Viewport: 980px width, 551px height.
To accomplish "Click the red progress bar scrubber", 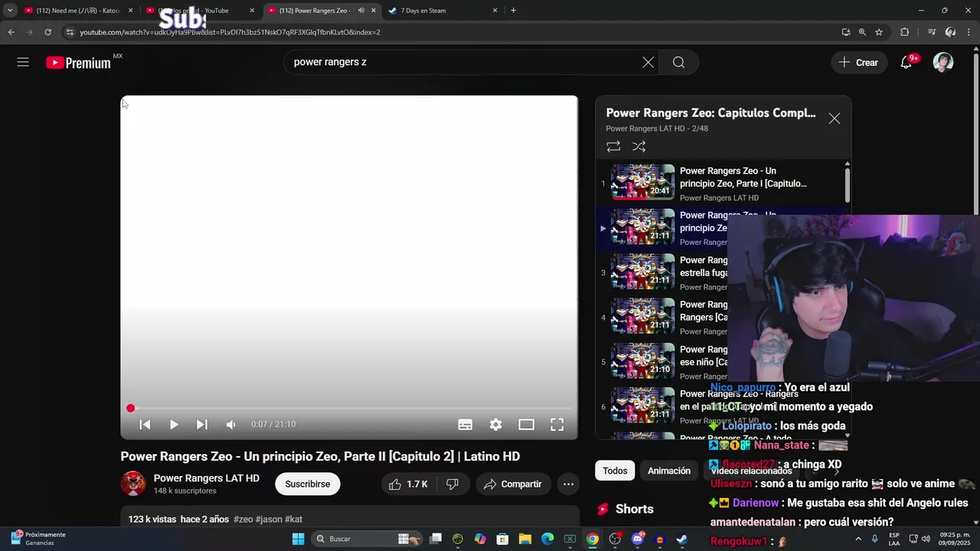I will click(131, 408).
